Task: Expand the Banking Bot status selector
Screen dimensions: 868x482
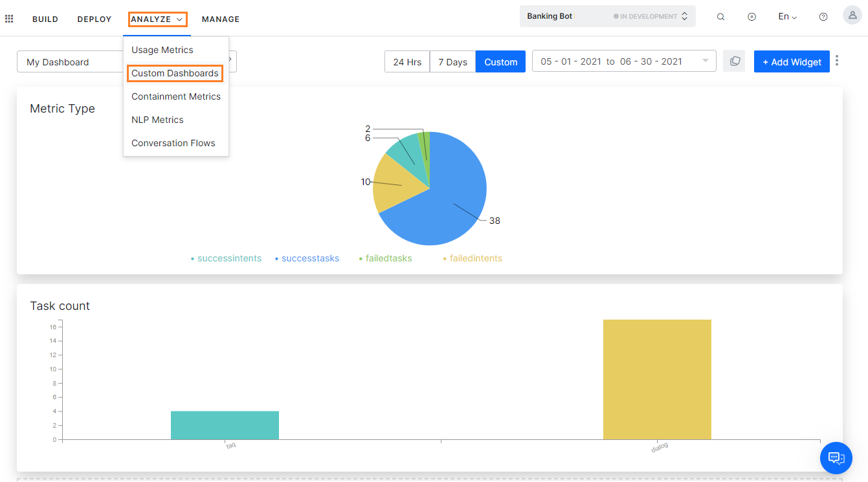Action: point(684,16)
